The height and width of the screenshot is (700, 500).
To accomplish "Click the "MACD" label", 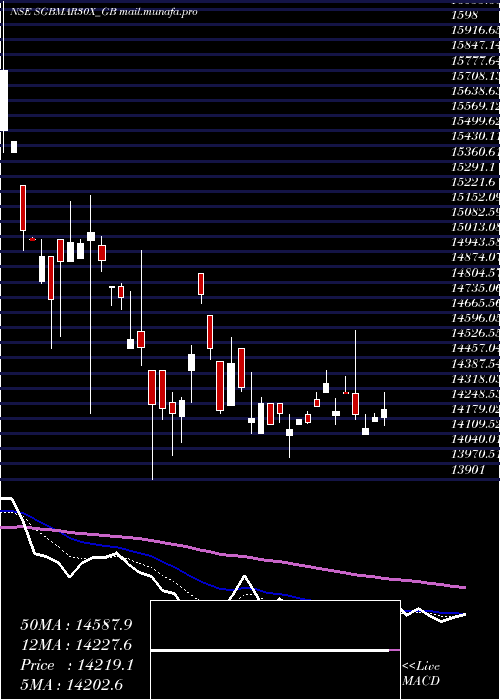I will (421, 681).
